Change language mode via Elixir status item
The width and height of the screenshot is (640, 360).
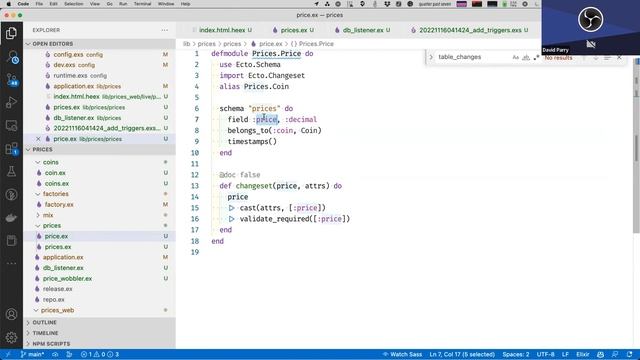pos(582,354)
